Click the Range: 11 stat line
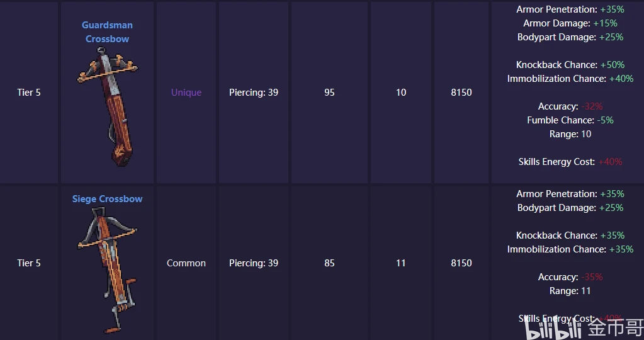Image resolution: width=644 pixels, height=340 pixels. (x=570, y=291)
